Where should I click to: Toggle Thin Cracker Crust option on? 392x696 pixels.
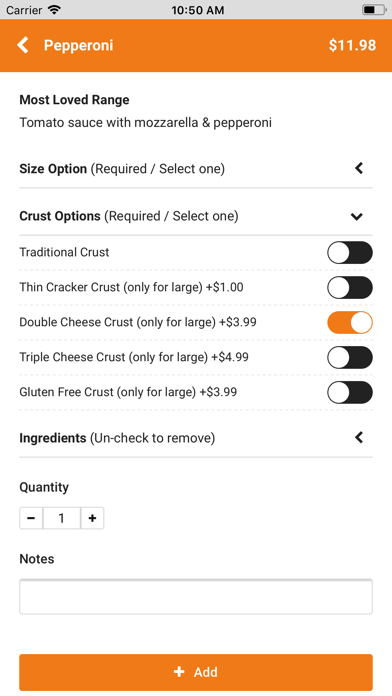(x=350, y=288)
